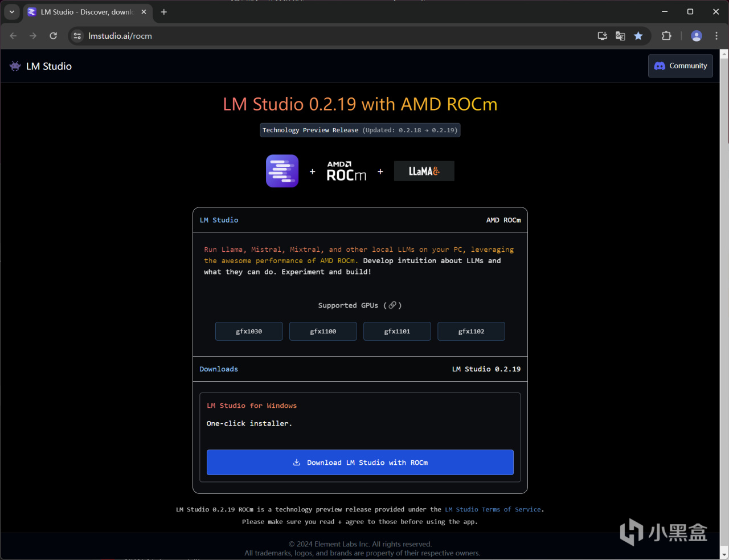Click the Supported GPUs text
Screen dimensions: 729x560
[348, 305]
